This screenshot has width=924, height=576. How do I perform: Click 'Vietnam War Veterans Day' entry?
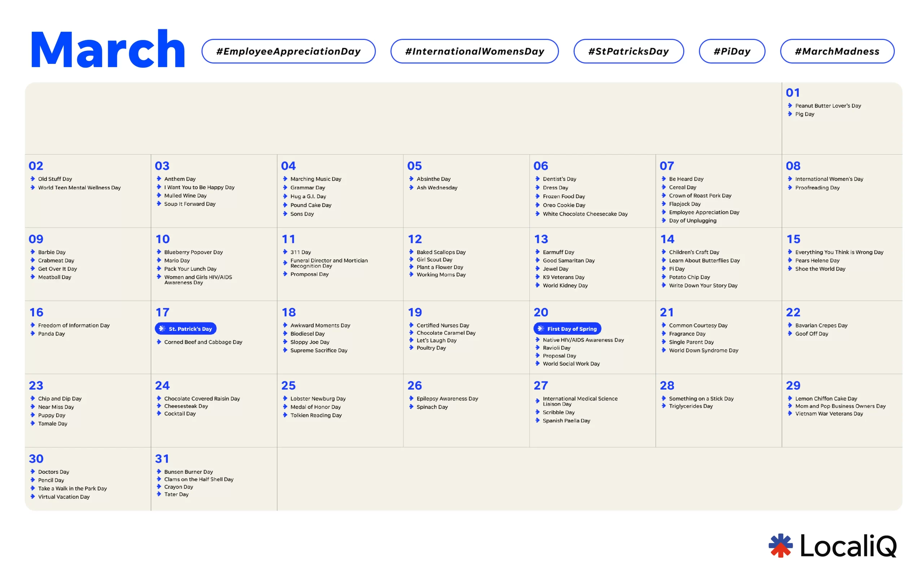point(829,413)
